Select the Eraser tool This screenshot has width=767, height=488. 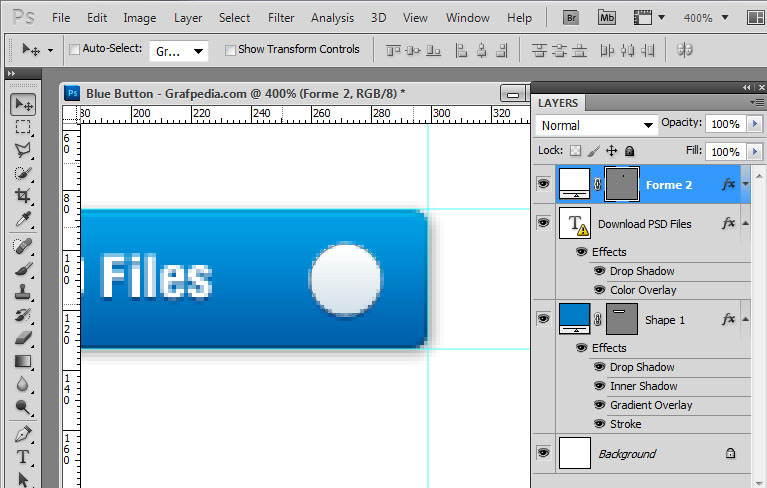coord(23,338)
